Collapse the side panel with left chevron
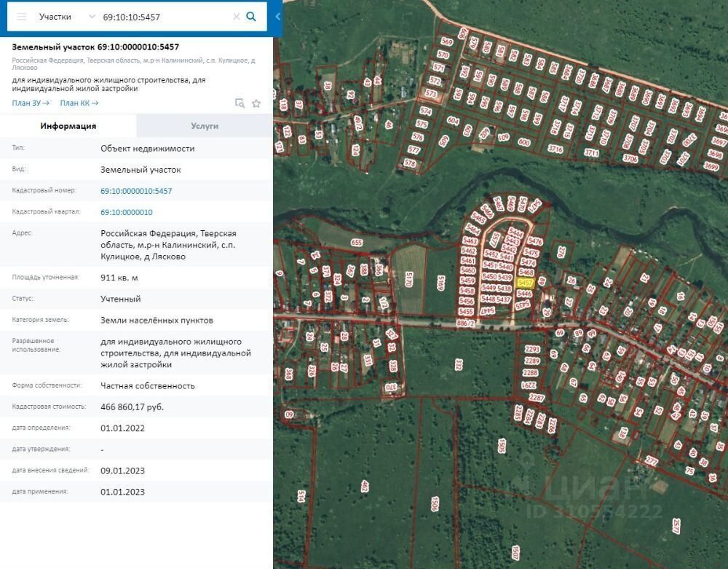This screenshot has height=569, width=728. click(x=277, y=16)
